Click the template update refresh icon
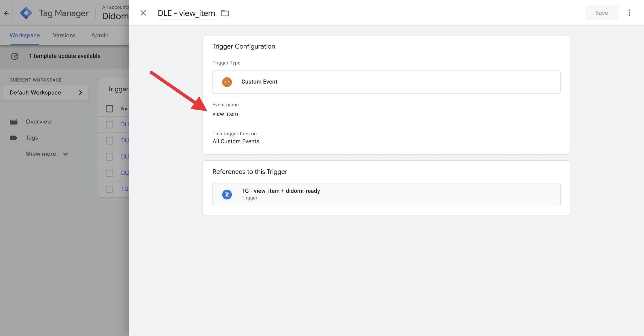This screenshot has width=644, height=336. 14,56
